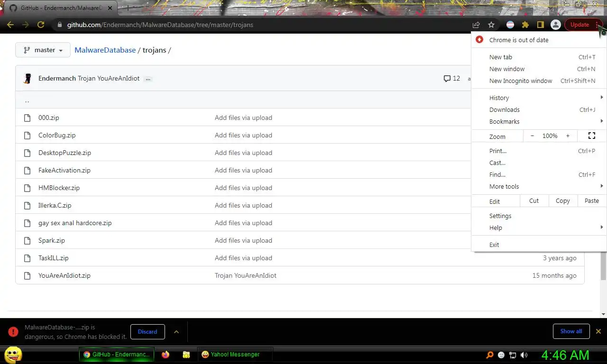Click the forward navigation arrow
607x364 pixels.
[26, 25]
